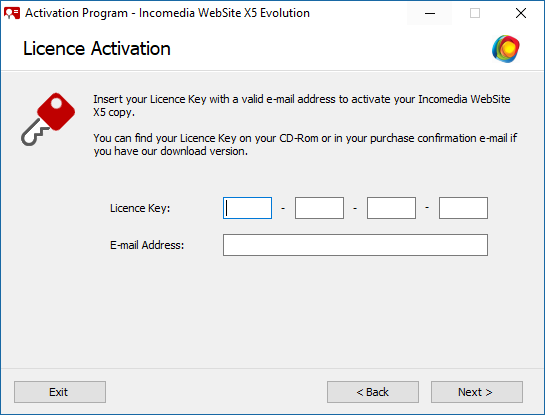Click the red key icon

pyautogui.click(x=48, y=119)
